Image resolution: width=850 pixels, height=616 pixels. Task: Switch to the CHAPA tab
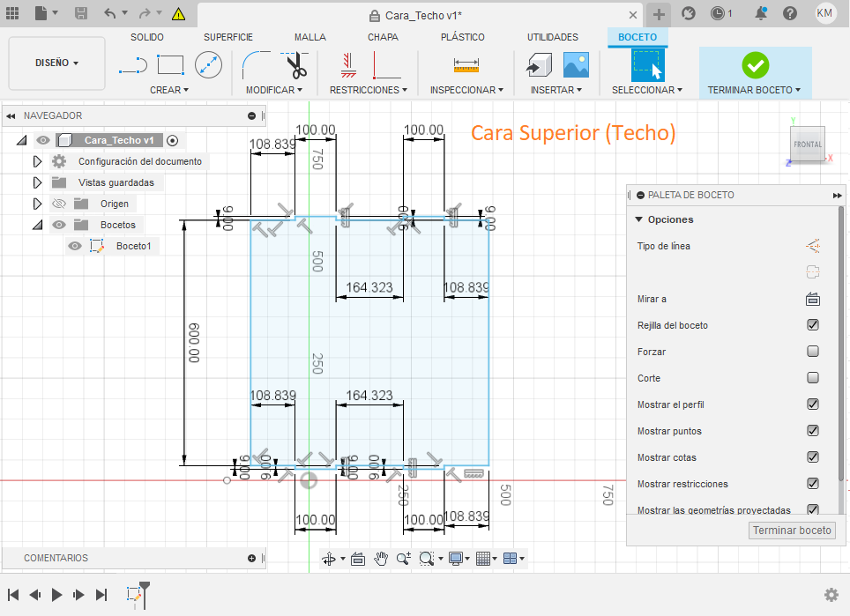tap(383, 37)
